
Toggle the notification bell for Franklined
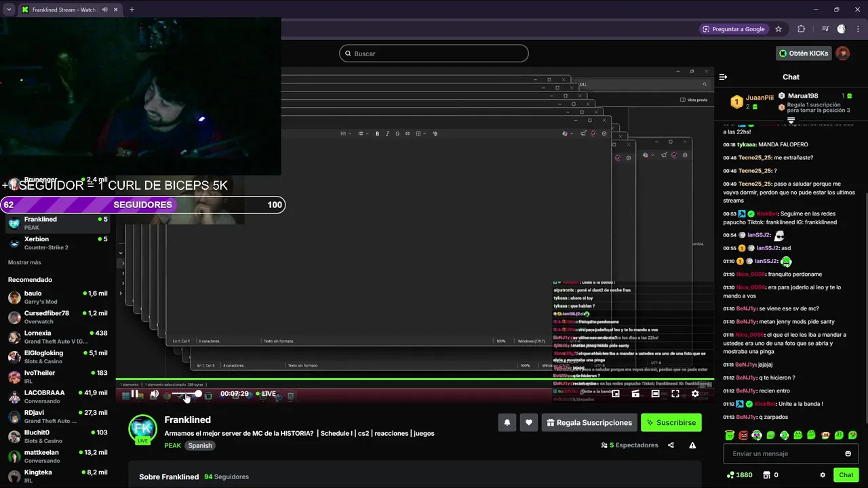coord(507,423)
